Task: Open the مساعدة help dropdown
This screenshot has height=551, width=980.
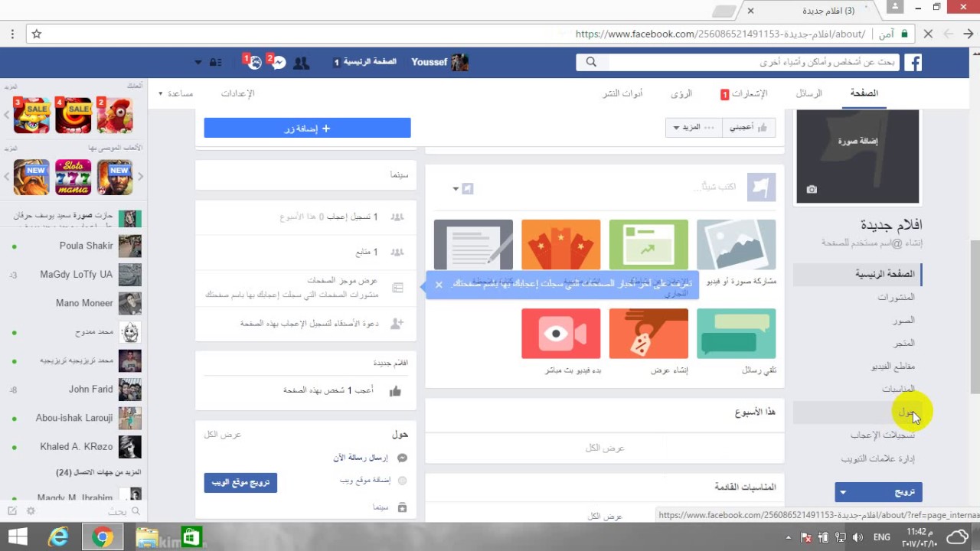Action: coord(176,93)
